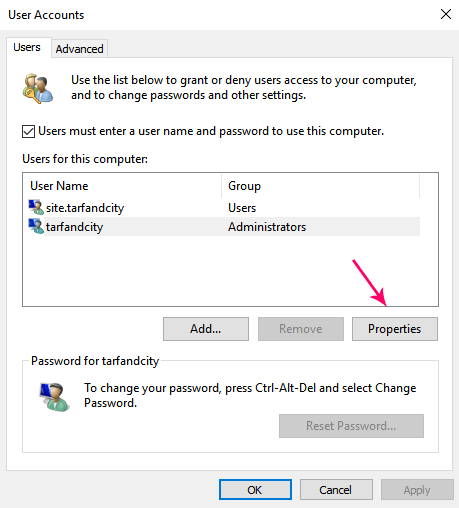This screenshot has width=459, height=508.
Task: Click the Apply button
Action: (417, 490)
